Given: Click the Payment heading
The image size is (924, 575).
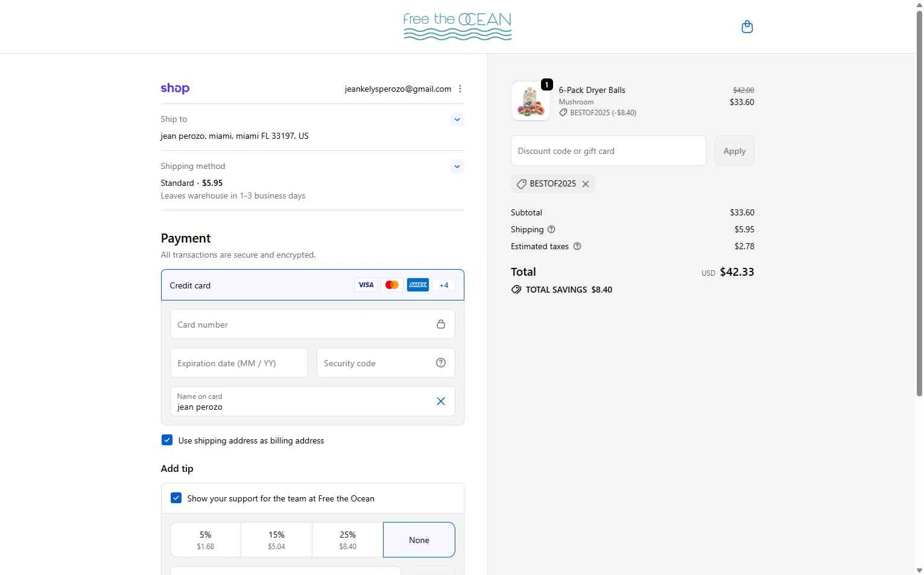Looking at the screenshot, I should click(186, 238).
